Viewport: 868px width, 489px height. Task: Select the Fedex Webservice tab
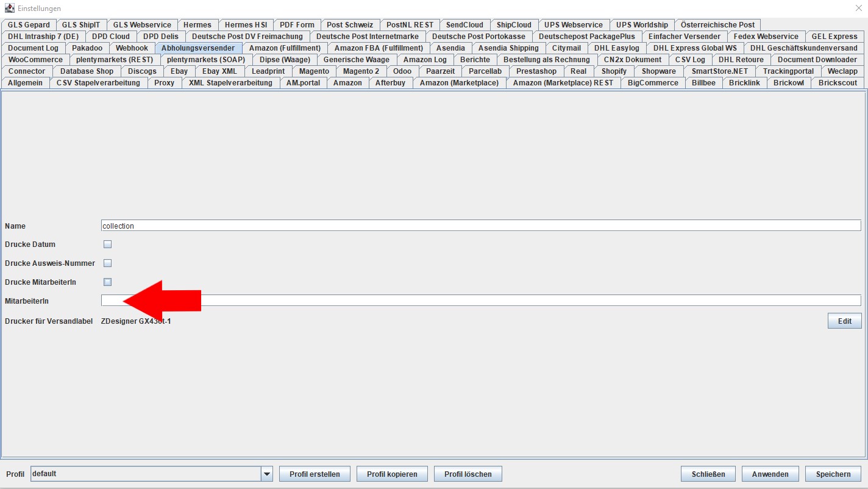(x=766, y=37)
